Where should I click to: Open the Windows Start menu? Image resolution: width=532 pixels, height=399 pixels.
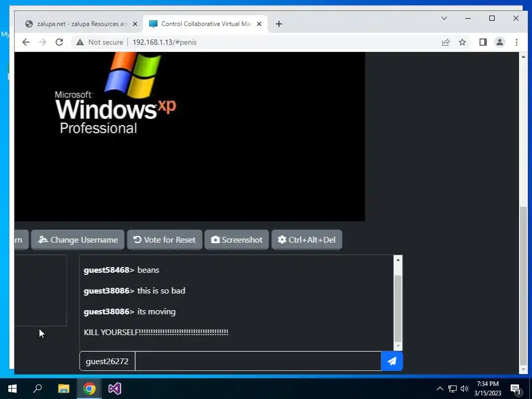coord(12,389)
